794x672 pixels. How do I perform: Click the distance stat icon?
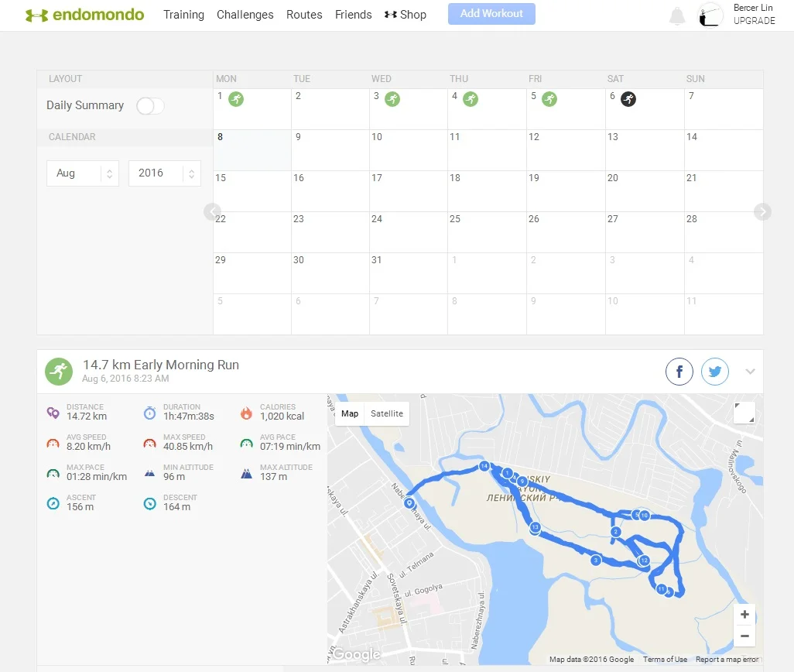coord(53,413)
